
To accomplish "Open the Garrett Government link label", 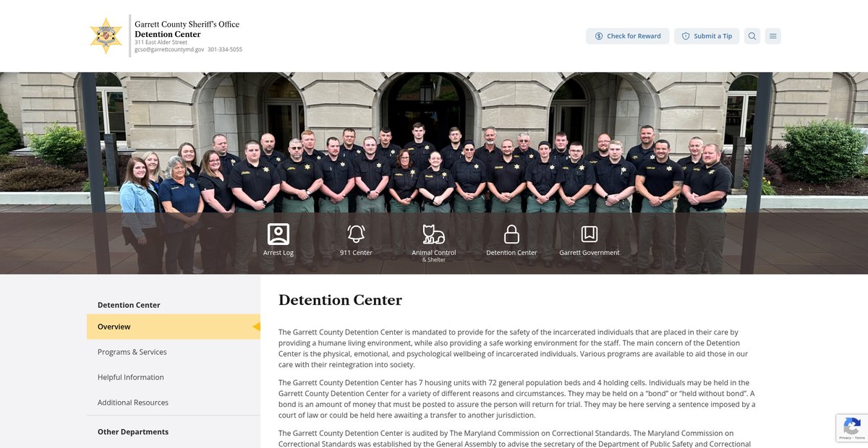I will tap(590, 253).
